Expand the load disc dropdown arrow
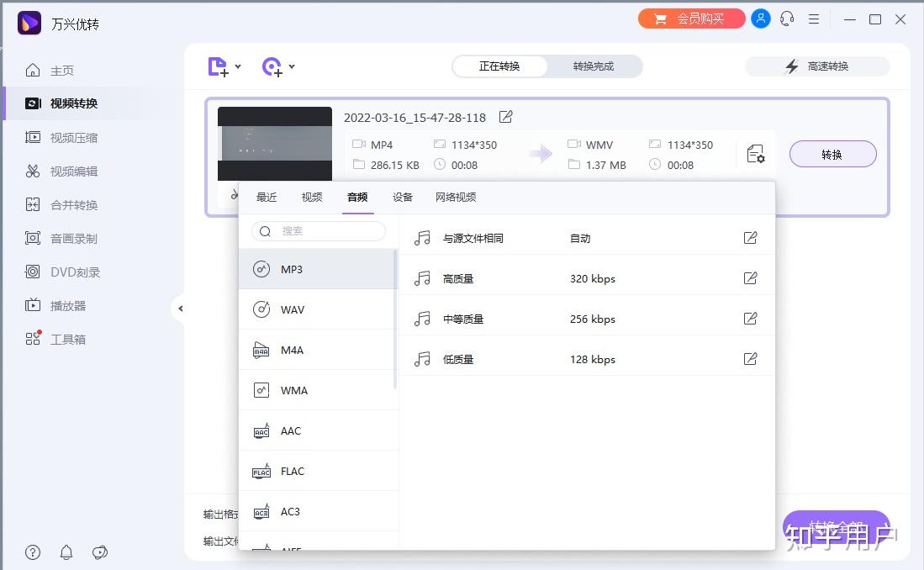 click(292, 66)
